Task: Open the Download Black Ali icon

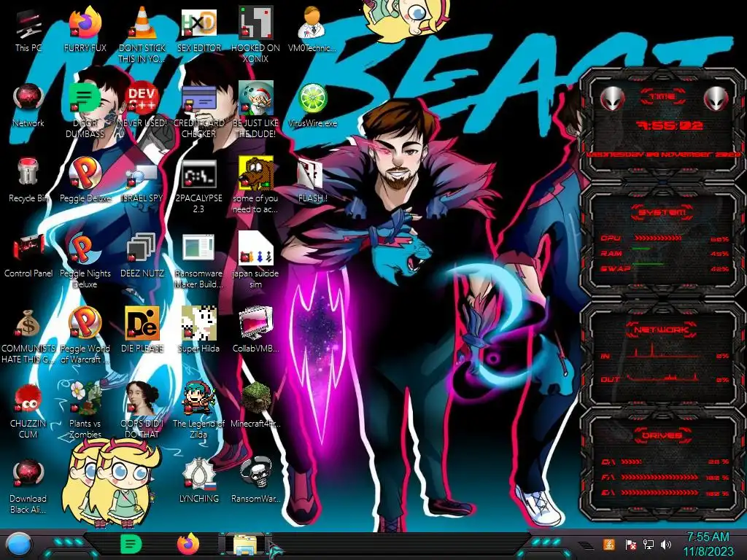Action: 28,474
